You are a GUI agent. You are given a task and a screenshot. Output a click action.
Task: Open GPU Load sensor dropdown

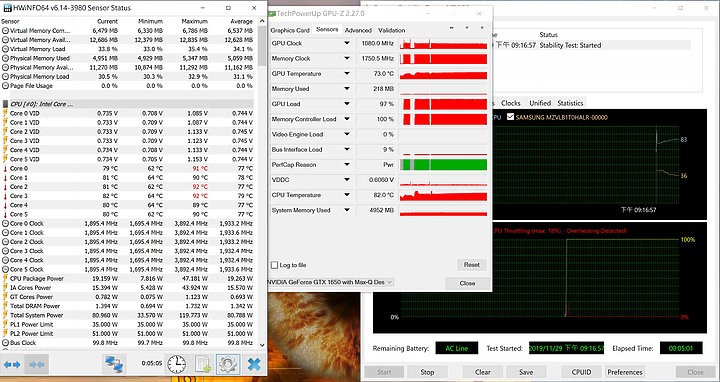pos(347,104)
